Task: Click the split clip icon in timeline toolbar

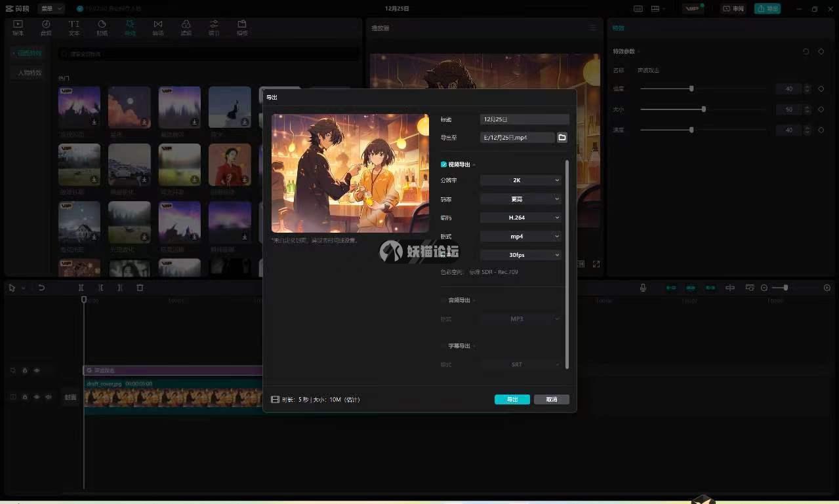Action: [x=81, y=288]
